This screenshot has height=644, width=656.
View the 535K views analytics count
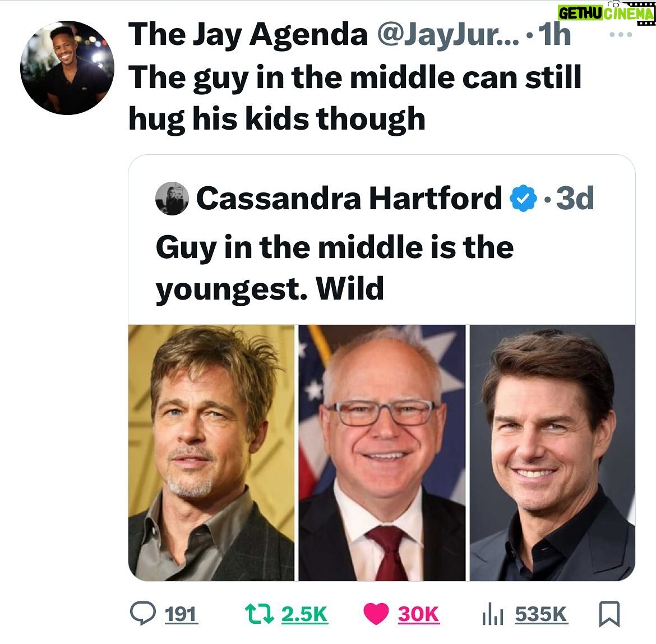pyautogui.click(x=541, y=614)
